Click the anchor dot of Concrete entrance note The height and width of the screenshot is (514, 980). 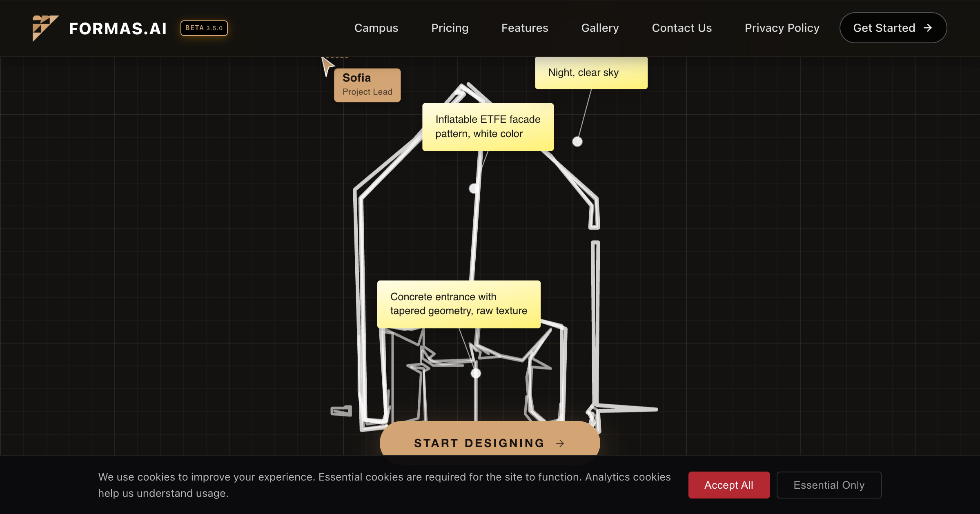(x=476, y=373)
